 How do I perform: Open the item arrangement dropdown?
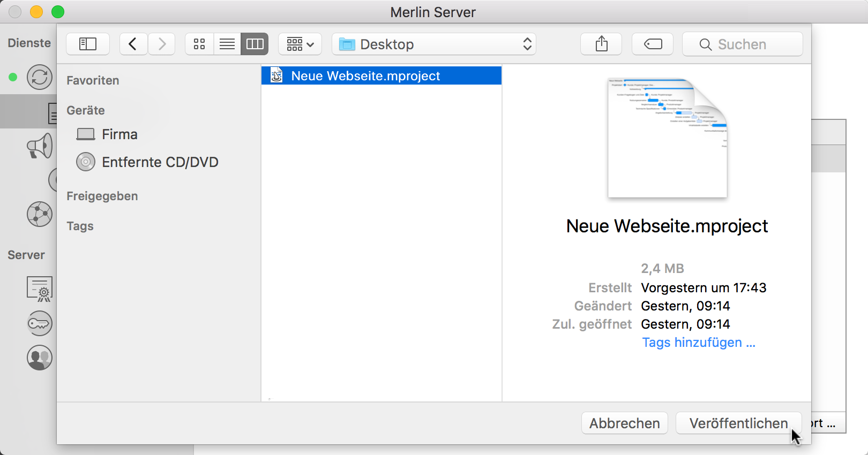[x=300, y=44]
